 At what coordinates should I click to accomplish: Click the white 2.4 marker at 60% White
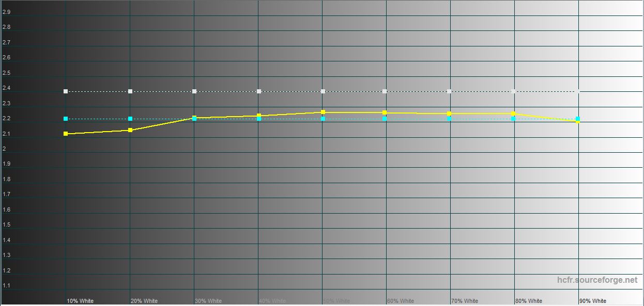coord(385,91)
